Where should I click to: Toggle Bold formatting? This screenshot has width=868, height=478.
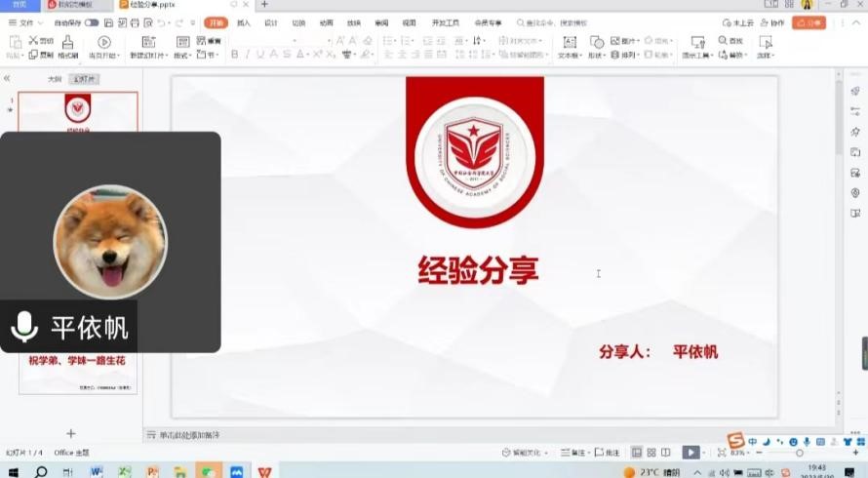pyautogui.click(x=235, y=55)
